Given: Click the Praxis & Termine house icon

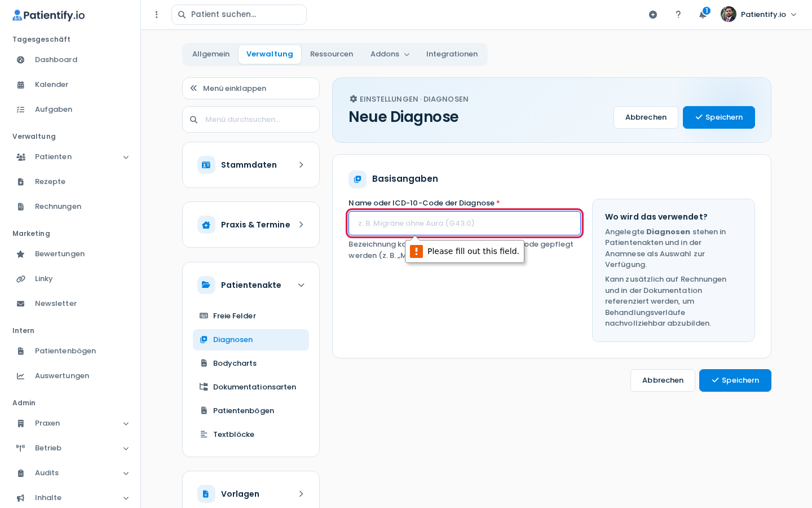Looking at the screenshot, I should pos(206,225).
